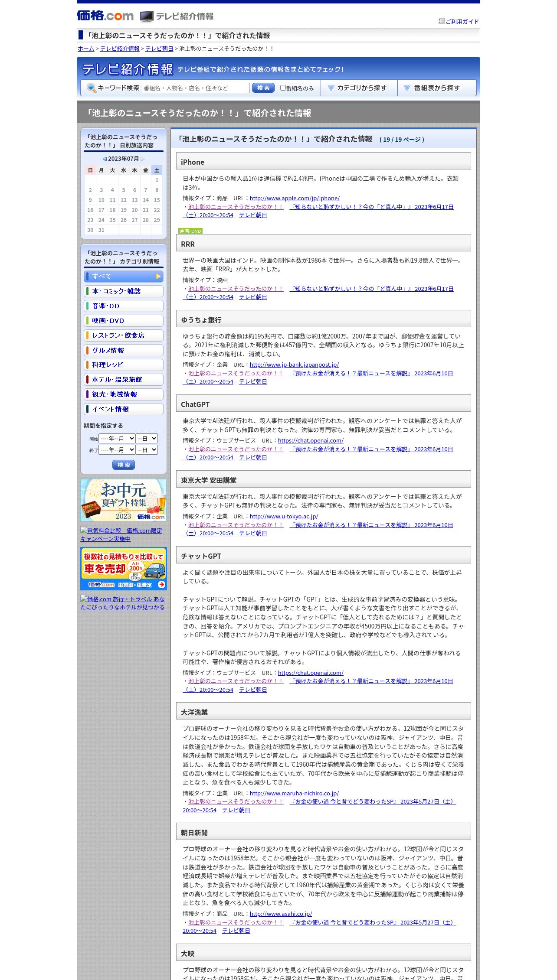Open the 車を売却 car appraisal banner
The image size is (557, 980).
point(124,569)
